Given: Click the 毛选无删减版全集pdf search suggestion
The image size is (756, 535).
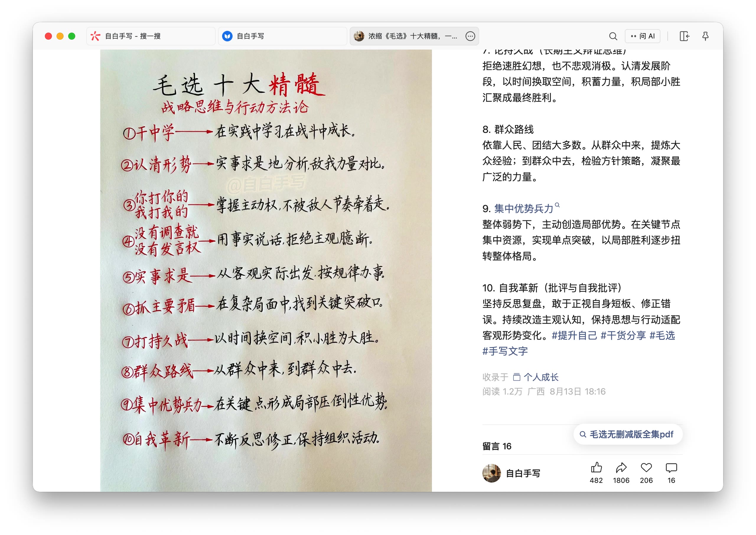Looking at the screenshot, I should (628, 434).
